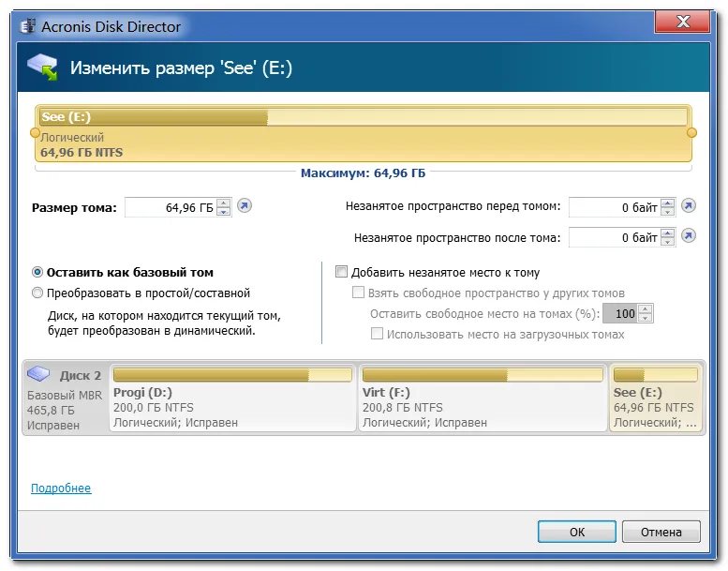Select the See (E:) partition in disk map
728x571 pixels.
pos(656,398)
